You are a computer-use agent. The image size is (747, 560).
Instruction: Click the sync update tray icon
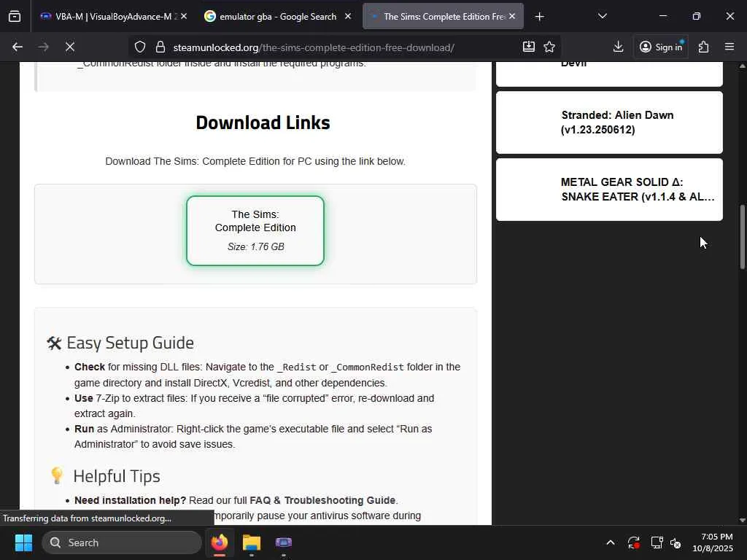pyautogui.click(x=634, y=542)
